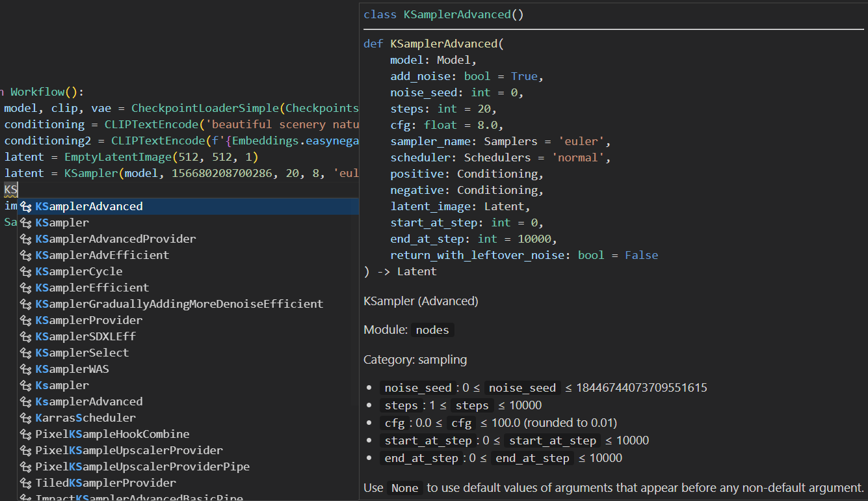Click class icon beside PixelKSampleHookCombine
This screenshot has width=868, height=501.
pos(26,435)
